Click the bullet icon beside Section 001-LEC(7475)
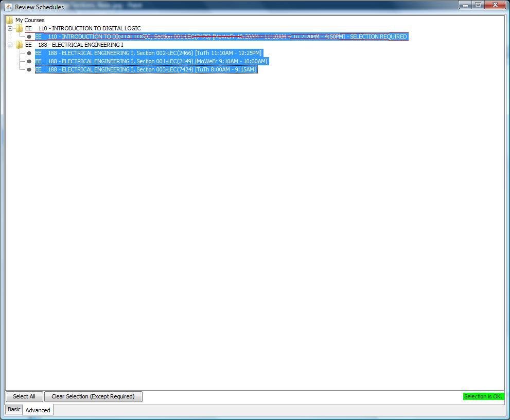 coord(29,36)
